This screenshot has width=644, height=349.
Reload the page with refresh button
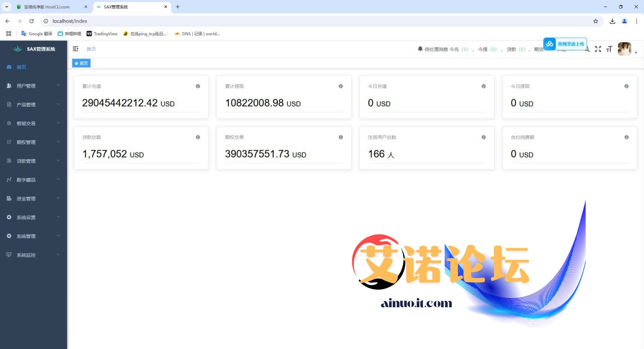click(x=31, y=21)
